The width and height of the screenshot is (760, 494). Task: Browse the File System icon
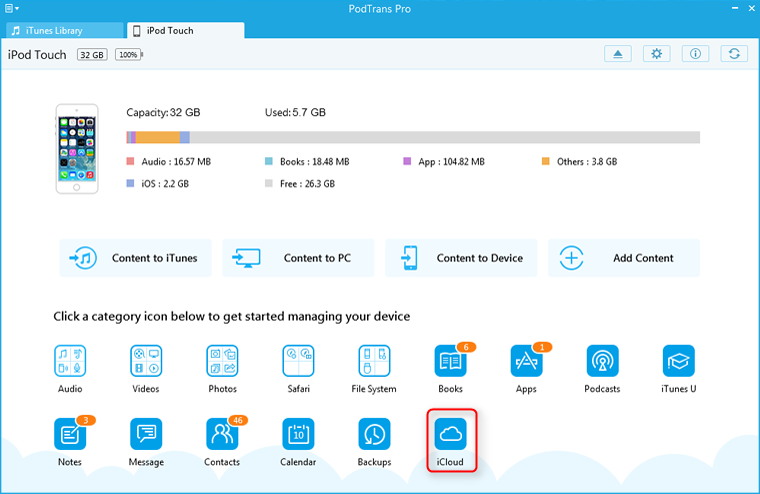375,361
